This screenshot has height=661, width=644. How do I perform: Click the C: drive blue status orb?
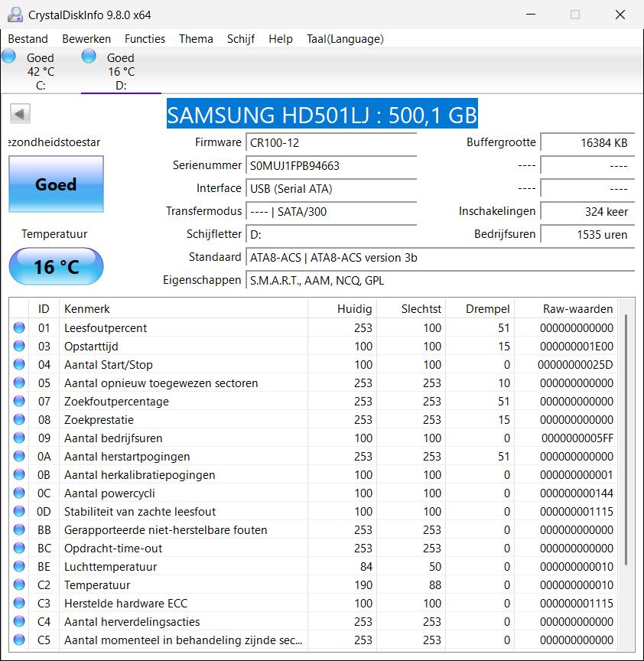pyautogui.click(x=9, y=56)
